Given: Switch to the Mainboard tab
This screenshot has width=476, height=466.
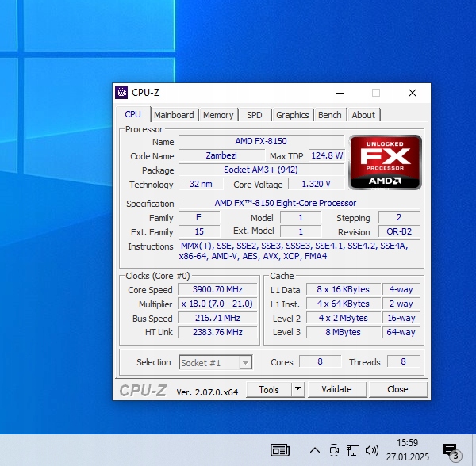Looking at the screenshot, I should [x=174, y=115].
